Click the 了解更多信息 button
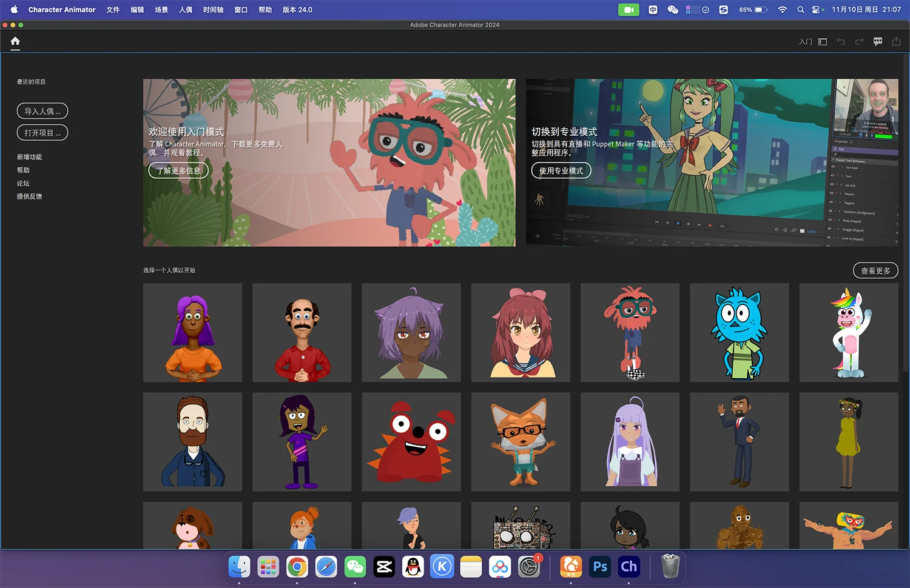 (178, 170)
